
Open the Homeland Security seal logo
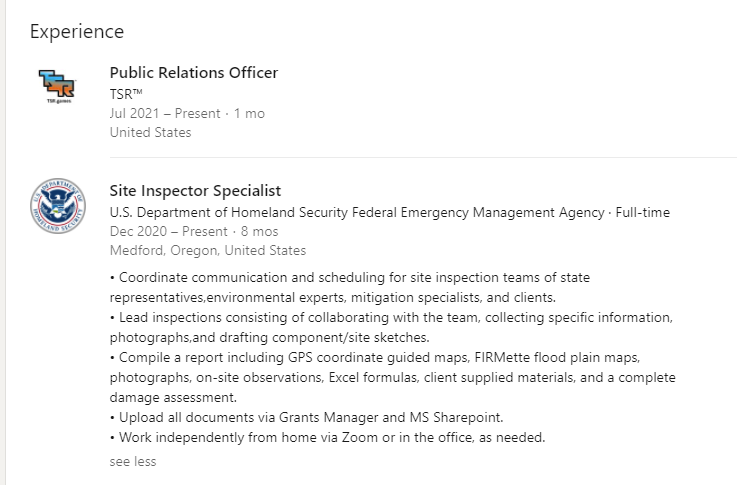(58, 205)
